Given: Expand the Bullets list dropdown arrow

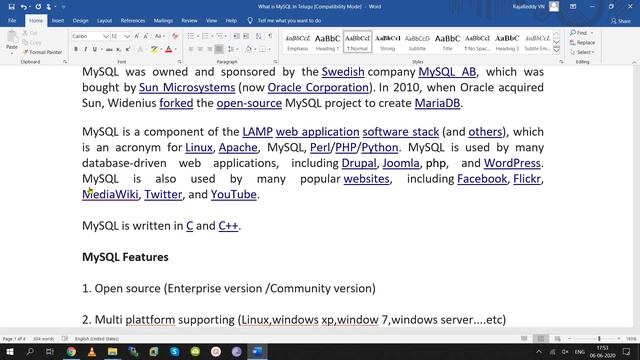Looking at the screenshot, I should [x=198, y=36].
